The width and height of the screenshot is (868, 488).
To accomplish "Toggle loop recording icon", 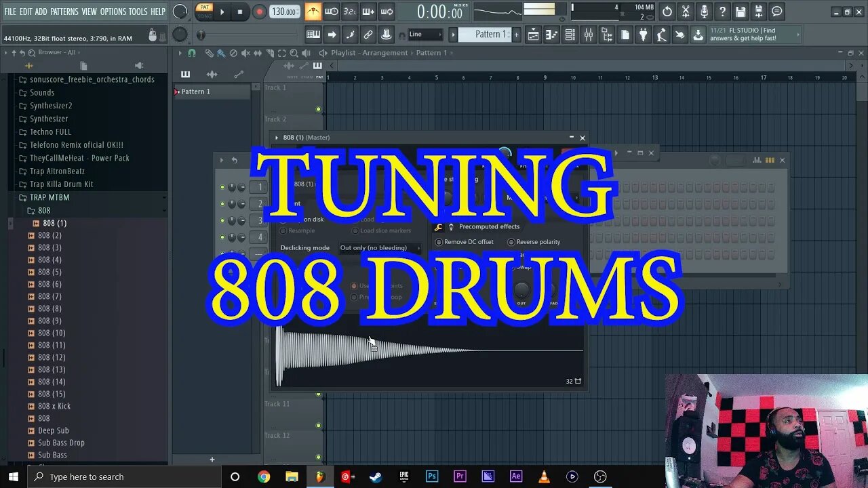I will click(x=387, y=12).
